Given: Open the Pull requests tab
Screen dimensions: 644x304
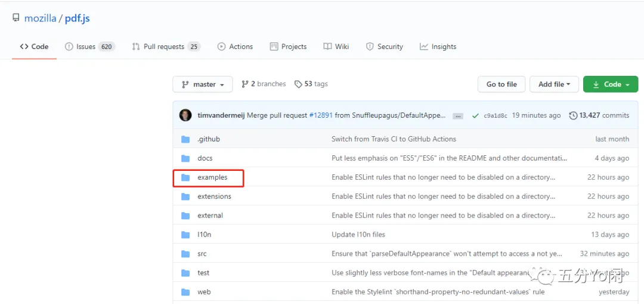Looking at the screenshot, I should coord(166,47).
